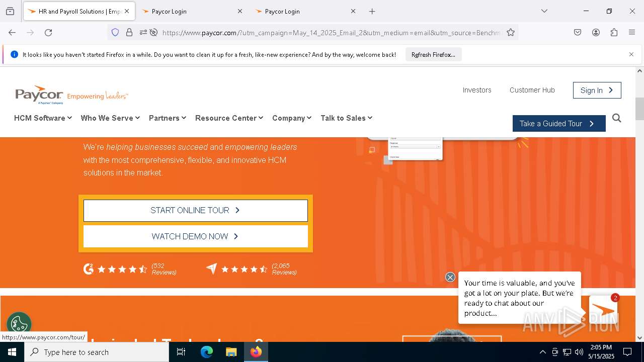Click START ONLINE TOUR button
Screen dimensions: 644x362
click(196, 210)
